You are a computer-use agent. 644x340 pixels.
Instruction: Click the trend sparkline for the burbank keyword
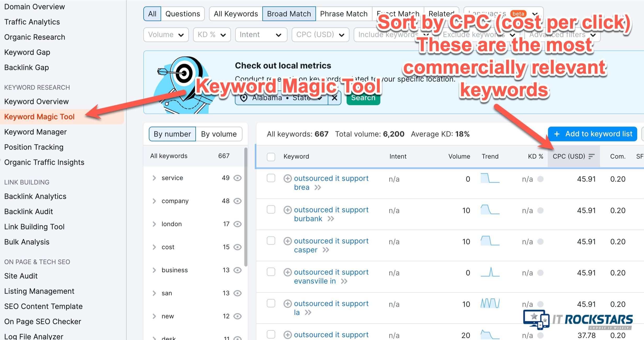click(x=490, y=210)
